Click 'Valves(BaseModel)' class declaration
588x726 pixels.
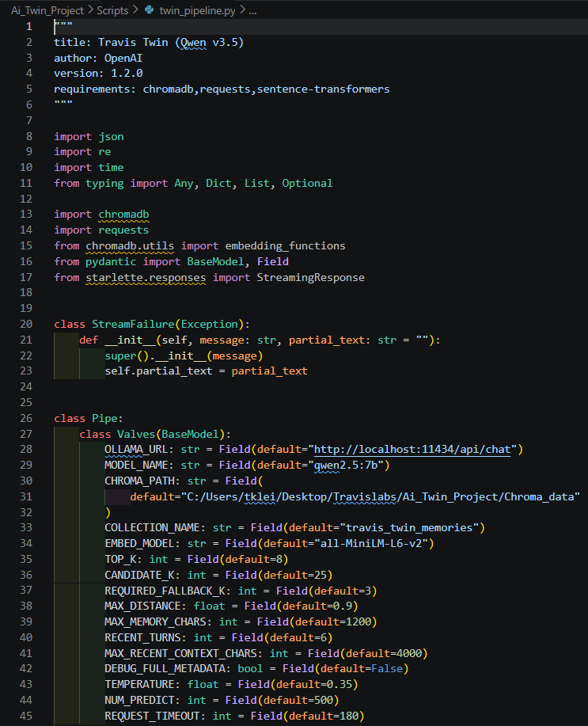click(x=171, y=434)
